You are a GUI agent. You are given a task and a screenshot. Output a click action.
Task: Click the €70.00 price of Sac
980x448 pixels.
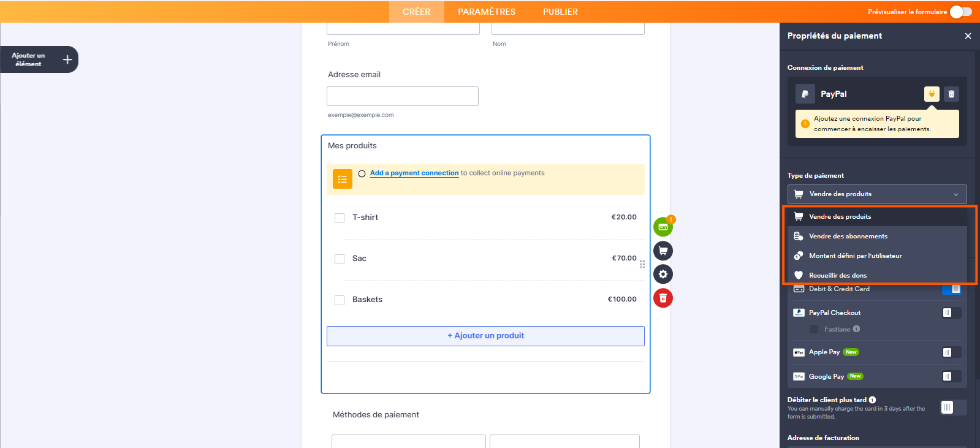[x=624, y=258]
